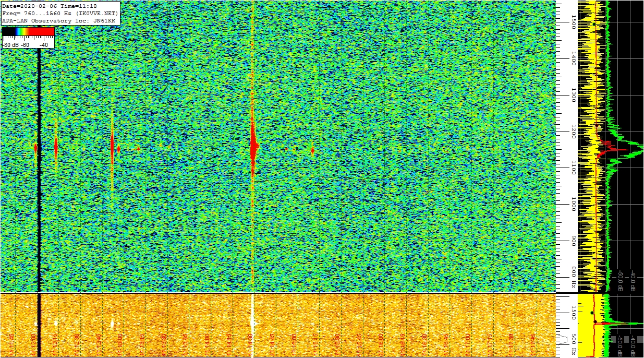Click the 'Date=2020-02-06 Time=11:18' header line
This screenshot has width=644, height=358.
(x=50, y=6)
